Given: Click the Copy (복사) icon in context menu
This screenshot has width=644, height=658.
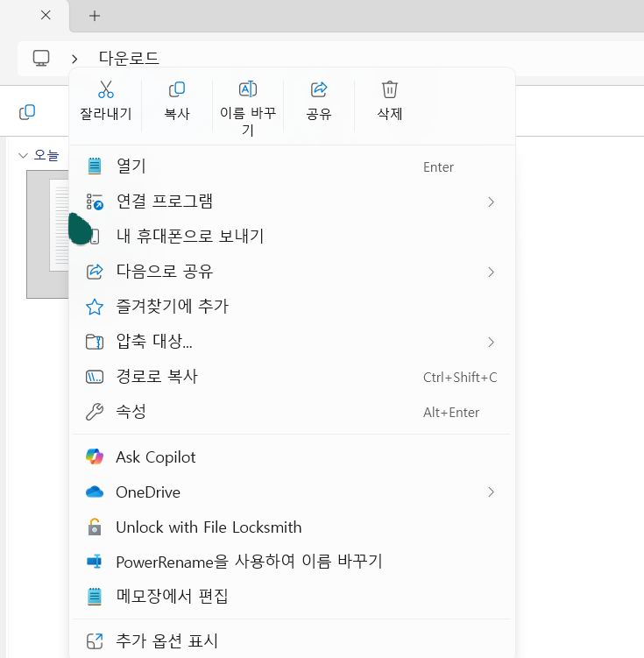Looking at the screenshot, I should (177, 89).
